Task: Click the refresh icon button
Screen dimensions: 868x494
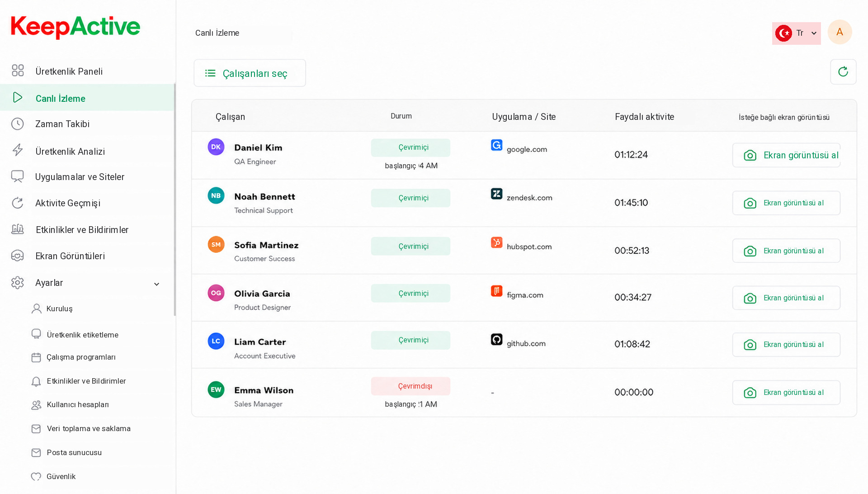Action: pyautogui.click(x=843, y=72)
